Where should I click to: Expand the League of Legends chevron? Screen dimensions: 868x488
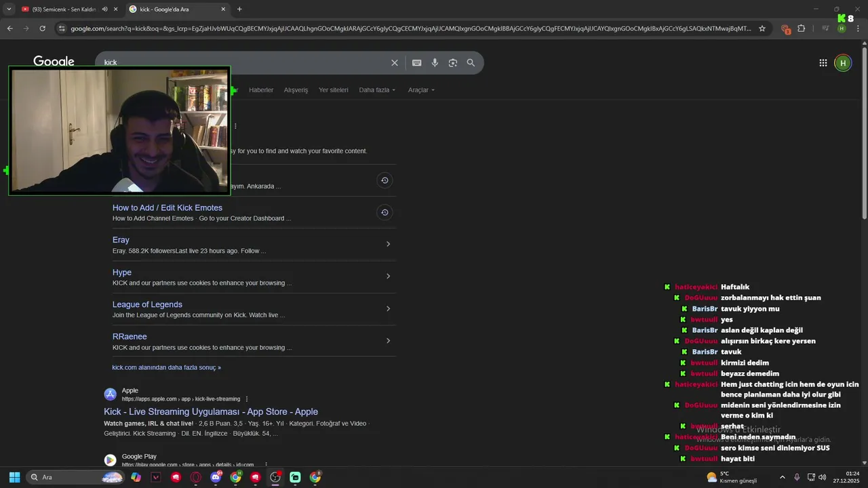388,308
